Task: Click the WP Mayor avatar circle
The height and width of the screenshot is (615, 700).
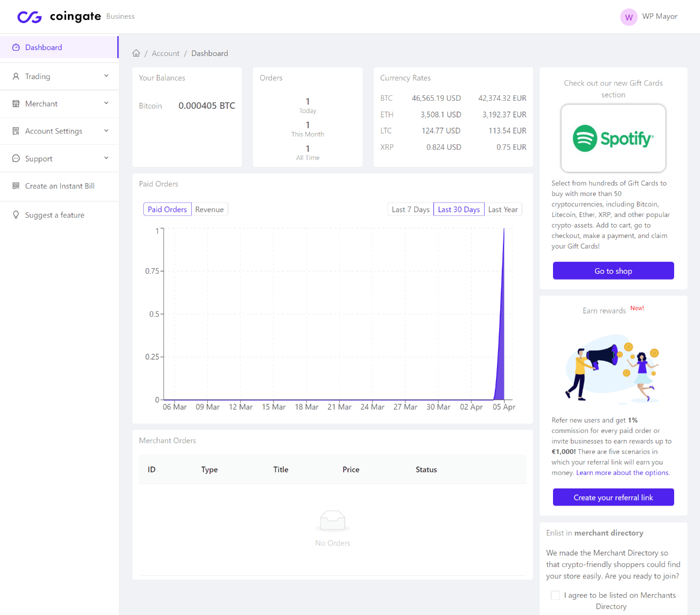Action: coord(629,17)
